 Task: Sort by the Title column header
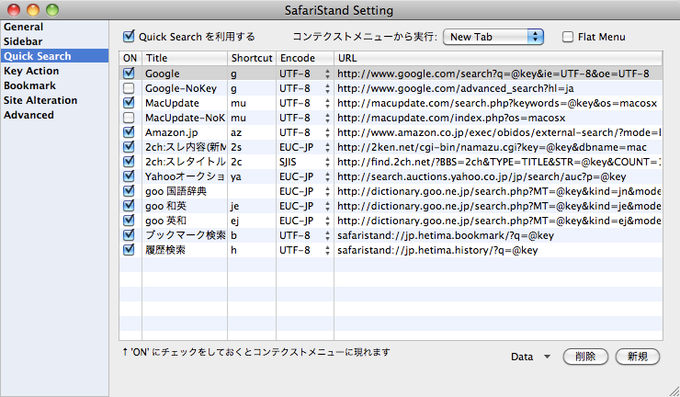point(185,58)
